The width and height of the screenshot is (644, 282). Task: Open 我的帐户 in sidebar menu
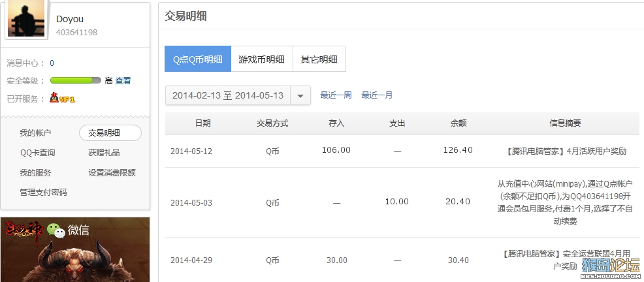[x=35, y=133]
